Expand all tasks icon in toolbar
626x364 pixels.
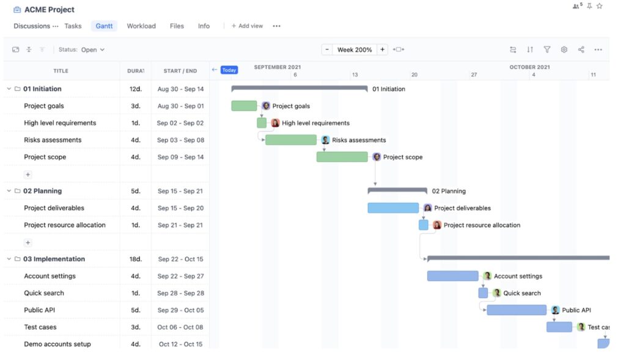coord(42,49)
